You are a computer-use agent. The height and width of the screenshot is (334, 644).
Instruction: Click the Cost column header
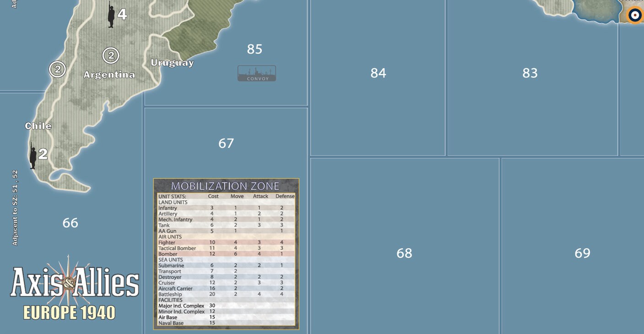213,197
